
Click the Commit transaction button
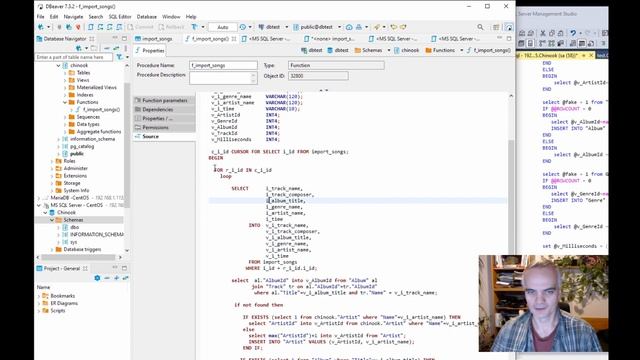click(x=140, y=27)
